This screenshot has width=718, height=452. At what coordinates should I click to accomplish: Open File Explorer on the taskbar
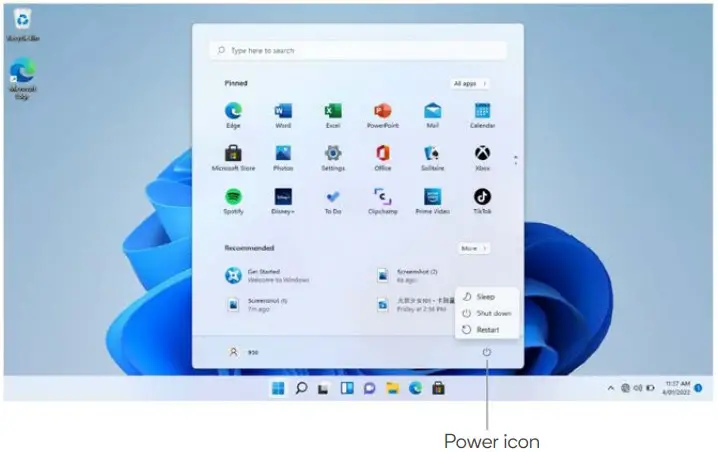392,388
